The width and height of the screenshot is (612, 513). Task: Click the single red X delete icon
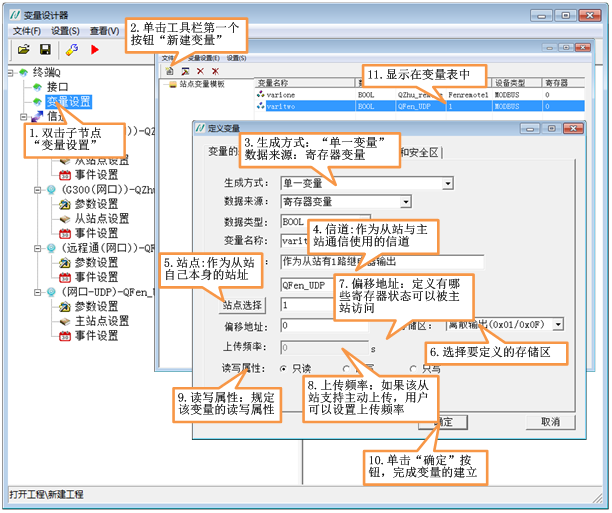tap(200, 71)
